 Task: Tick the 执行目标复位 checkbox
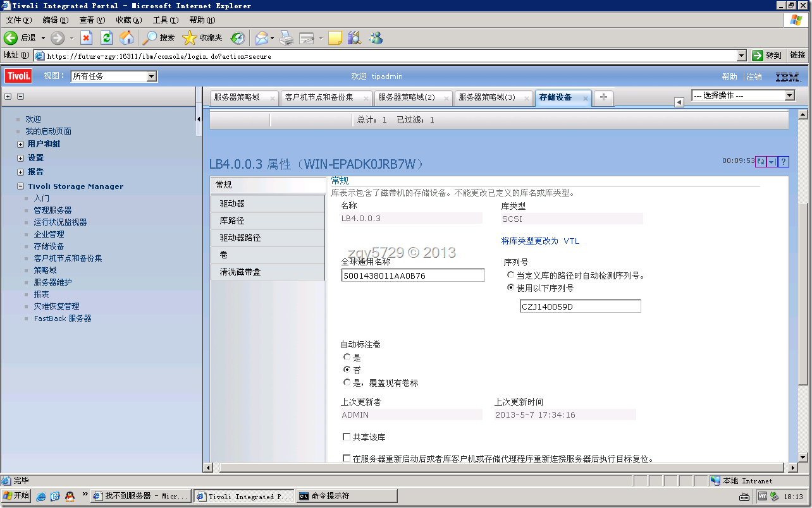[x=347, y=458]
